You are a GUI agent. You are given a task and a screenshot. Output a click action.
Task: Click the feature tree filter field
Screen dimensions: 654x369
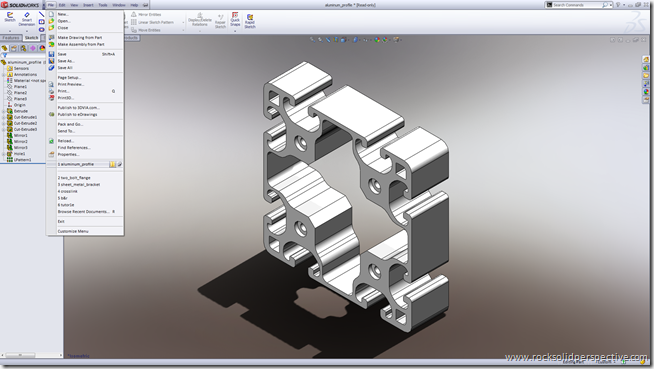point(23,55)
